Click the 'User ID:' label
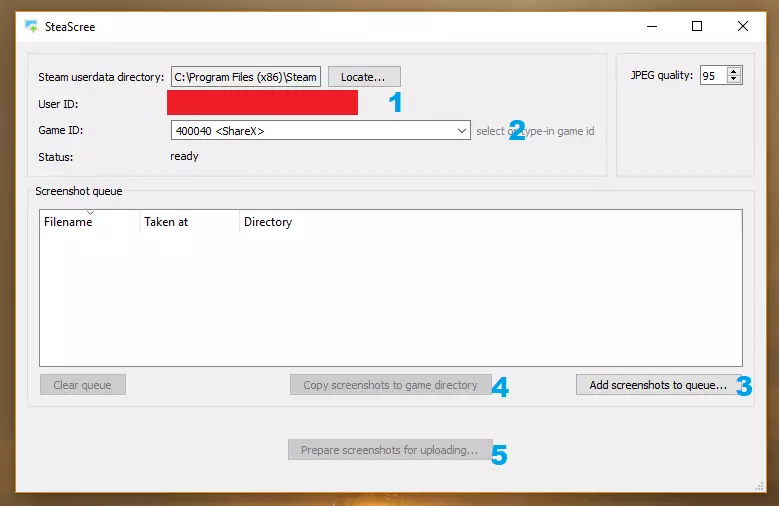Image resolution: width=779 pixels, height=506 pixels. (x=58, y=104)
